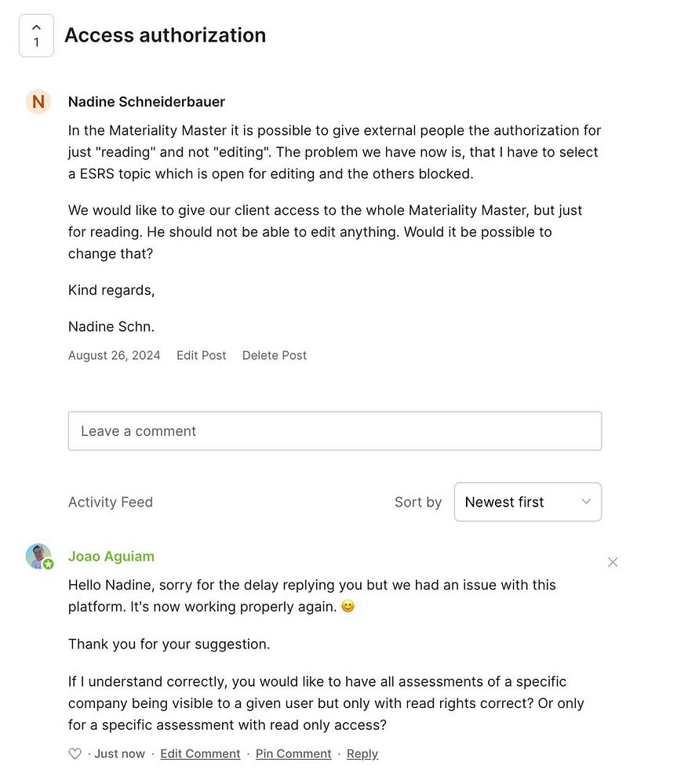This screenshot has height=784, width=677.
Task: Dismiss Joao's comment with the X icon
Action: (613, 562)
